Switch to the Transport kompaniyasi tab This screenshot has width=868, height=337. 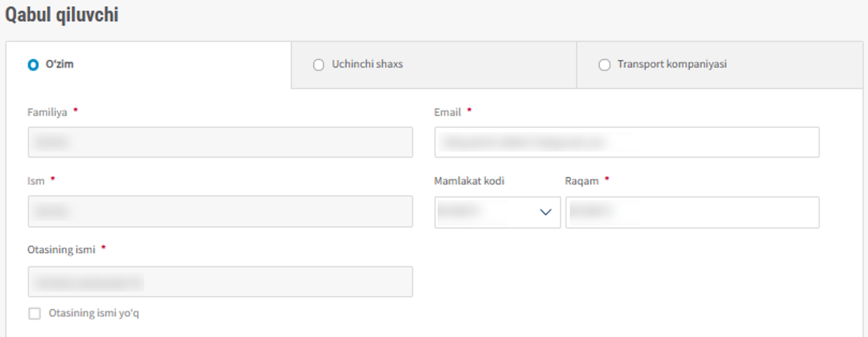click(719, 65)
